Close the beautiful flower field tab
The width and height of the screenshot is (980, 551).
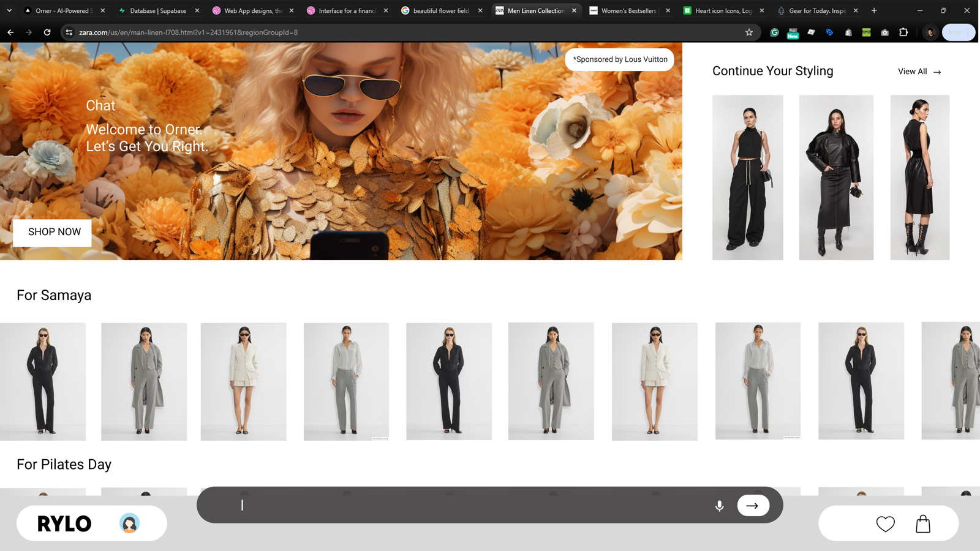(480, 10)
